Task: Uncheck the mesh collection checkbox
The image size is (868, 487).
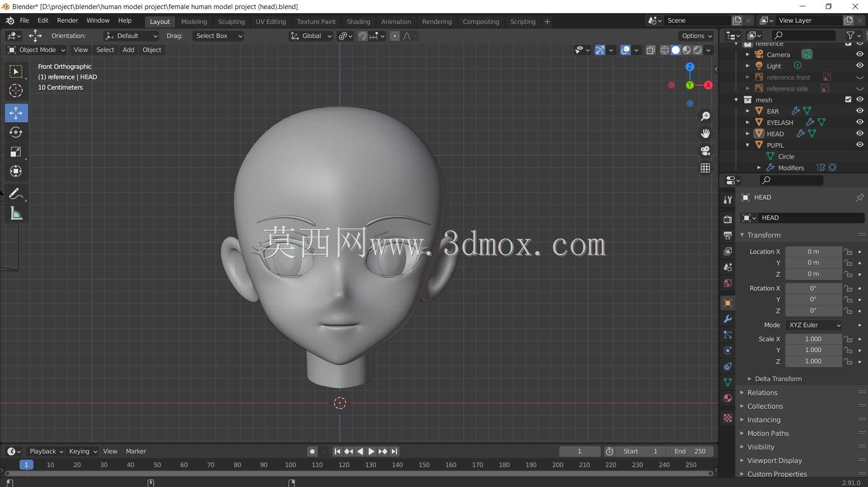Action: tap(848, 99)
